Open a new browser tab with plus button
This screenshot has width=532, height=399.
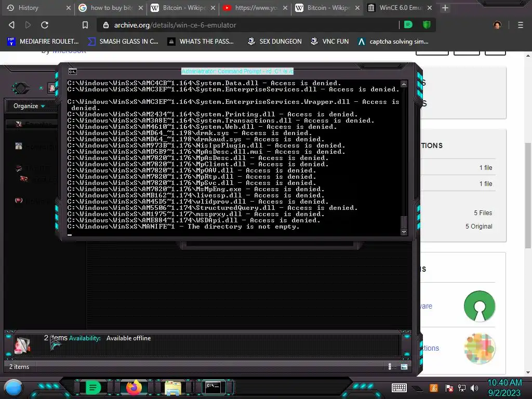tap(445, 8)
